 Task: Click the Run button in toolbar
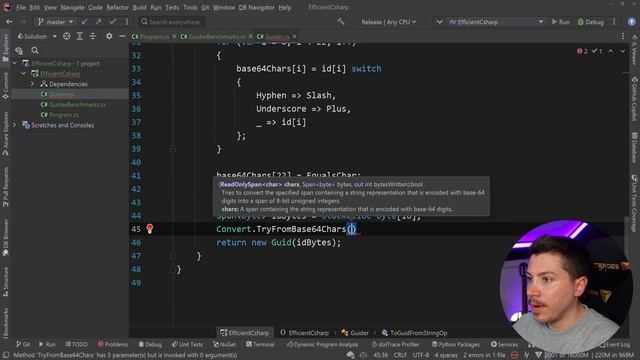pyautogui.click(x=561, y=22)
